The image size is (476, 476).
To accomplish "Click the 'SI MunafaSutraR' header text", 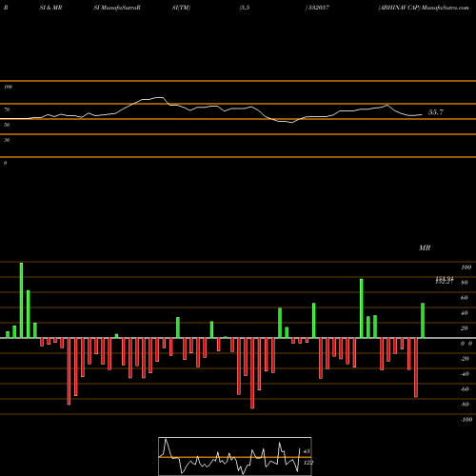I will click(x=117, y=8).
